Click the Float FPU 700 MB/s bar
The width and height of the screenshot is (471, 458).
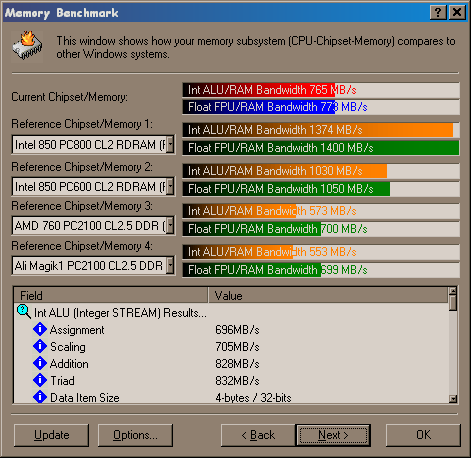pos(321,229)
